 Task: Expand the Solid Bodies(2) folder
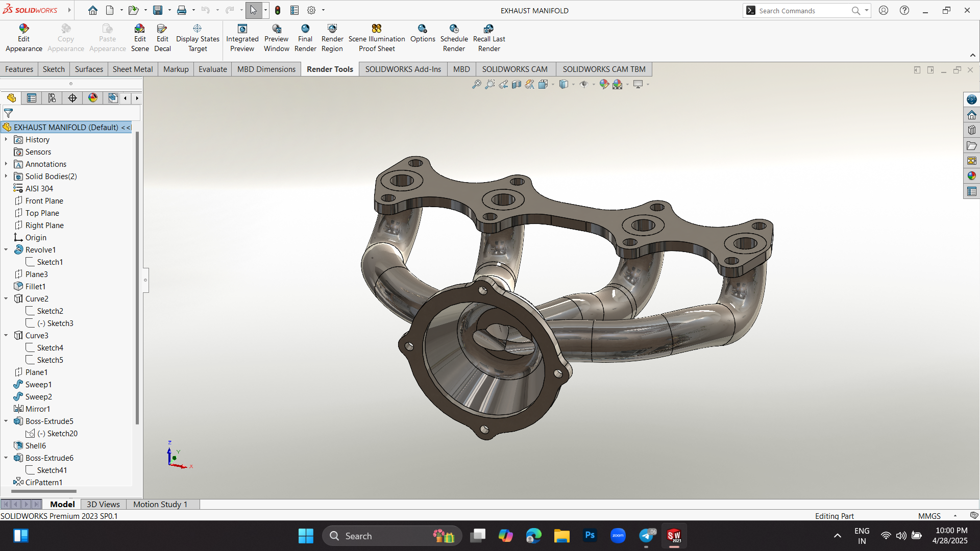6,176
